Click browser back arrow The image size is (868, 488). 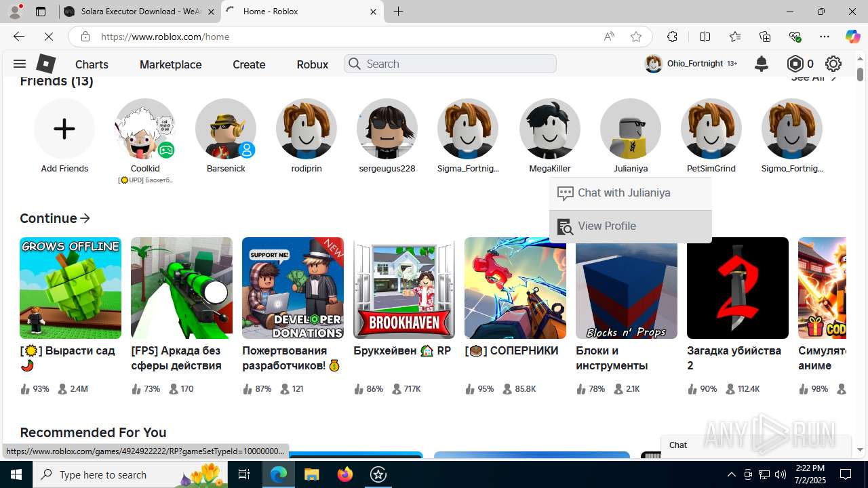(19, 37)
